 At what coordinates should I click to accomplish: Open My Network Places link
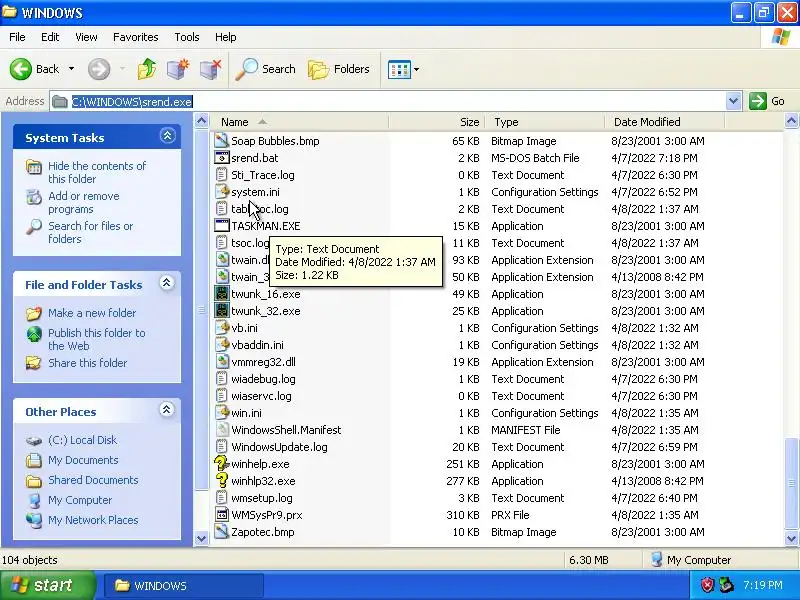coord(93,520)
